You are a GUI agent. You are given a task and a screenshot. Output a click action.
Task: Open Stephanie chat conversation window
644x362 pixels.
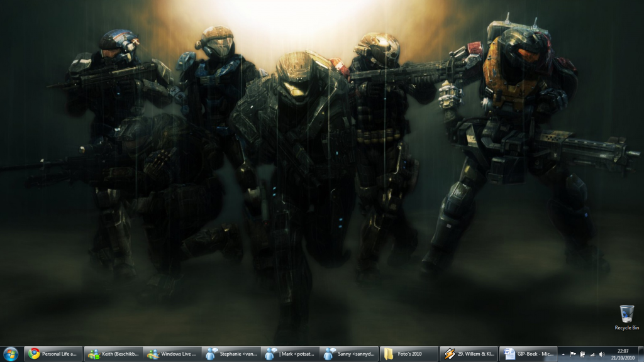point(231,354)
